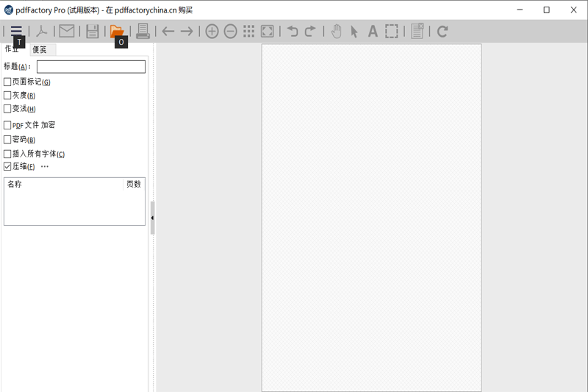Click the floppy disk save icon

tap(93, 31)
